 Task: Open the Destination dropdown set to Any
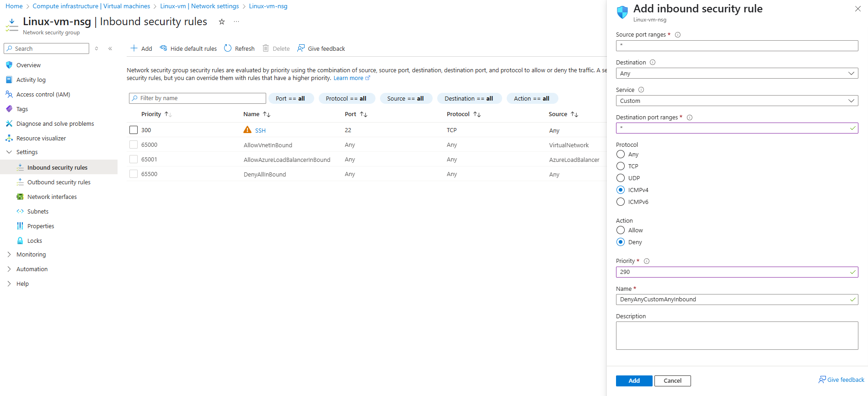point(737,73)
